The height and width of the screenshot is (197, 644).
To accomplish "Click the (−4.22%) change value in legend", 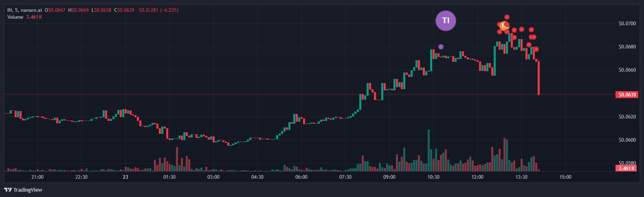I will coord(169,10).
